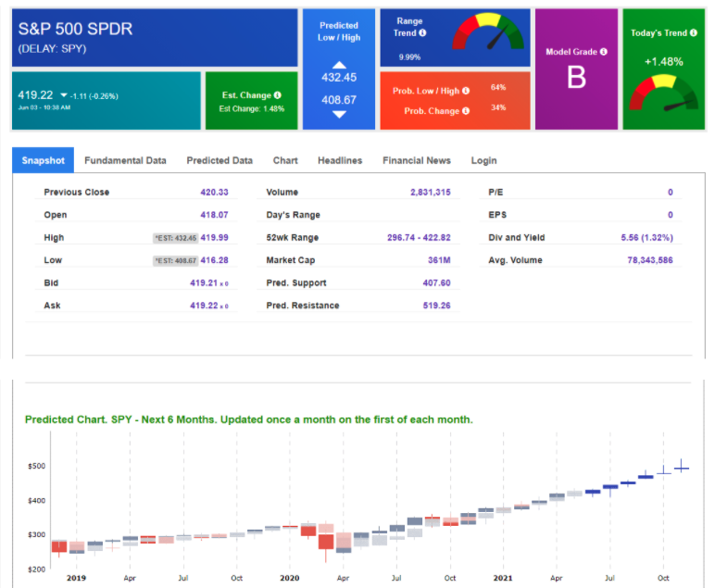Image resolution: width=715 pixels, height=588 pixels.
Task: Click the up arrow above predicted high 432.45
Action: (339, 65)
